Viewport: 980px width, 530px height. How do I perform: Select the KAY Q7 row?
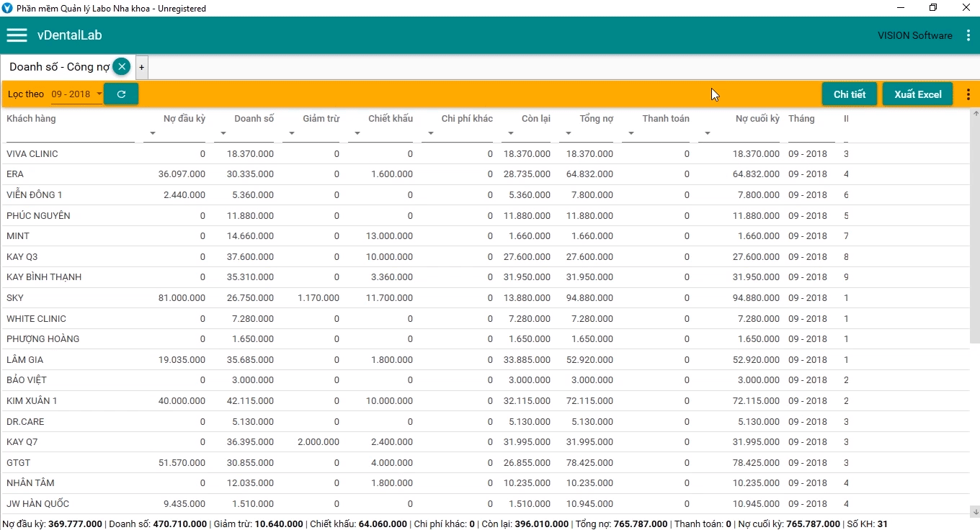[x=486, y=442]
